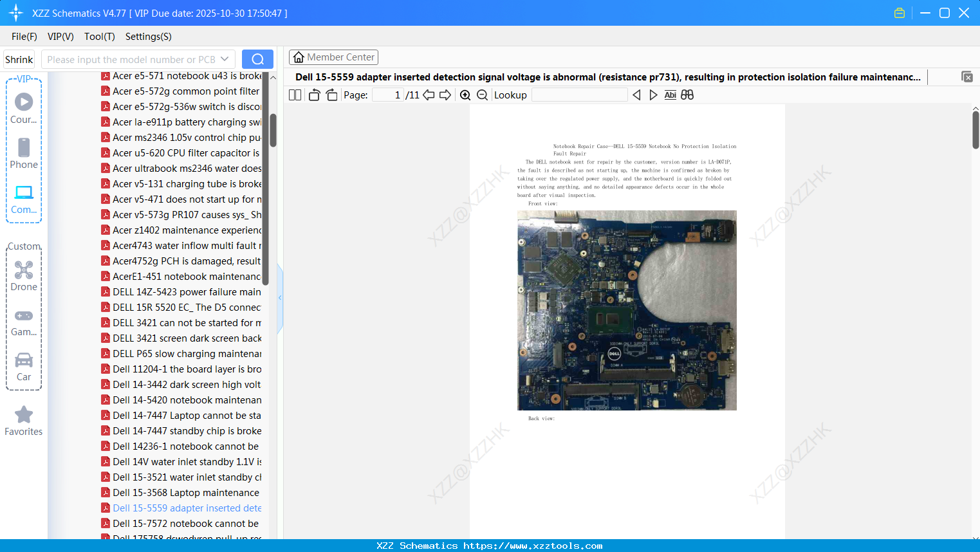Open Dell 15-3568 Laptop maintenance file
The image size is (980, 552).
coord(181,493)
